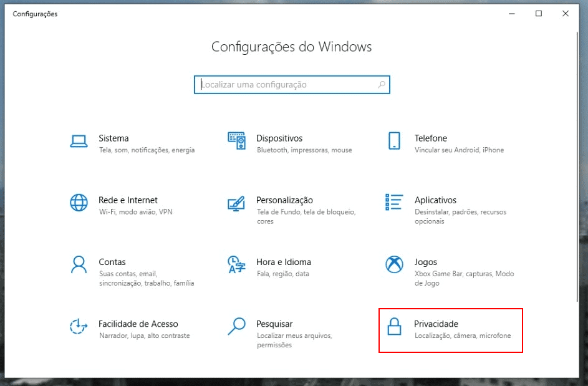
Task: Select the Rede e Internet heading
Action: click(x=128, y=200)
